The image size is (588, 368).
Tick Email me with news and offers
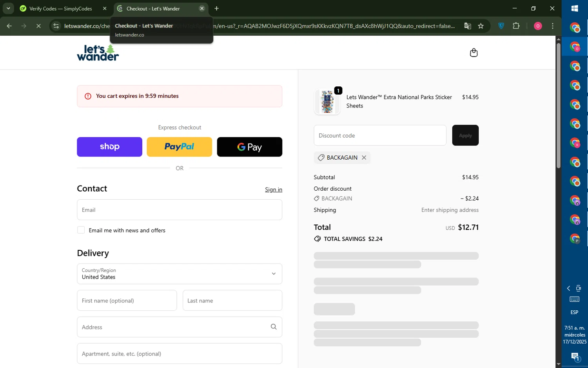coord(81,230)
